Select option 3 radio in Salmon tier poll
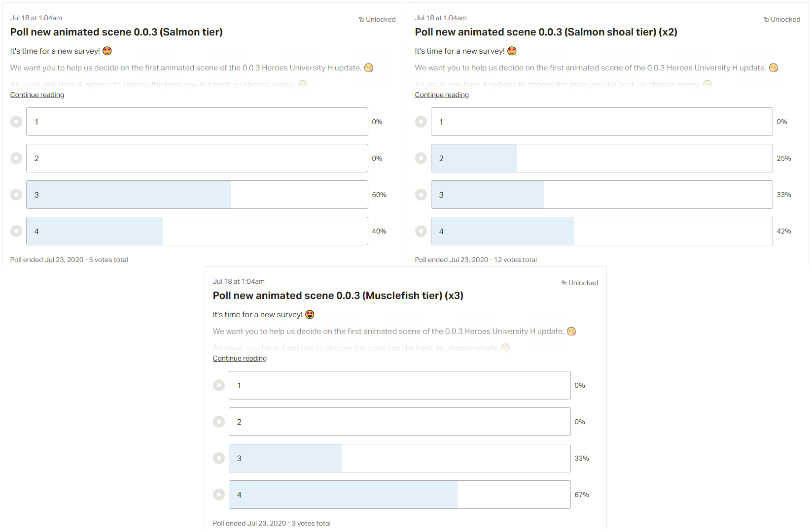Screen dimensions: 812x532 16,195
